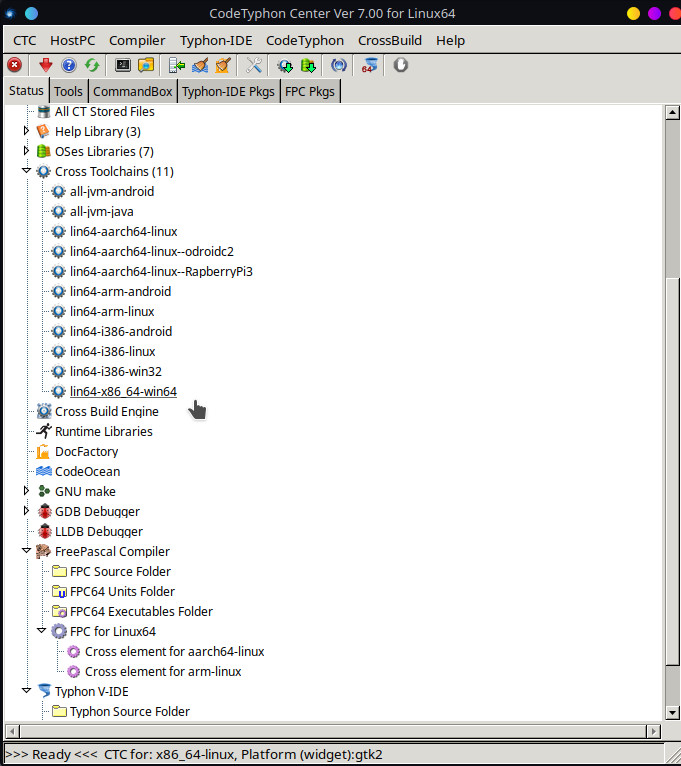Select all-jvm-android toolchain
Screen dimensions: 681x766
click(112, 192)
